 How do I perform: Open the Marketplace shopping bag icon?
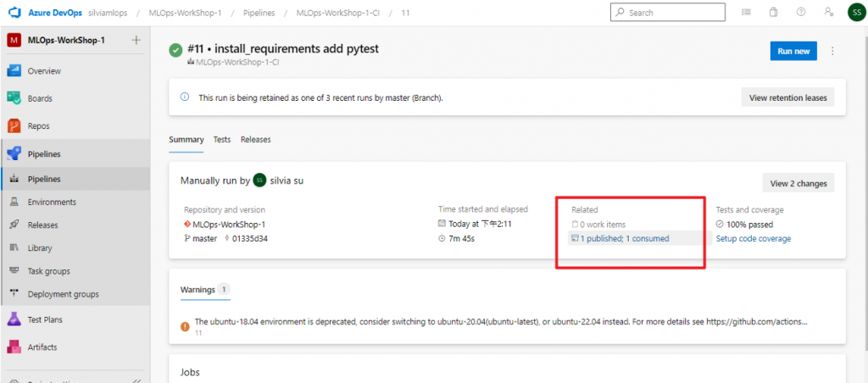[773, 13]
